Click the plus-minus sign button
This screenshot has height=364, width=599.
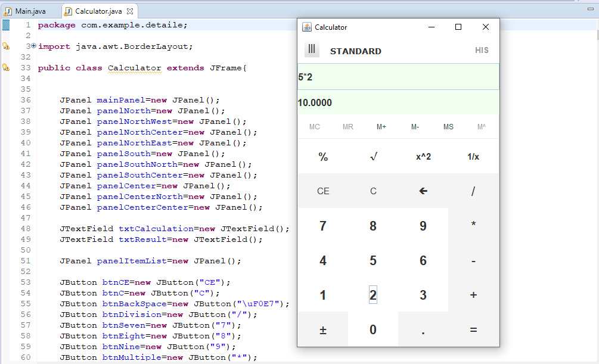(x=323, y=329)
